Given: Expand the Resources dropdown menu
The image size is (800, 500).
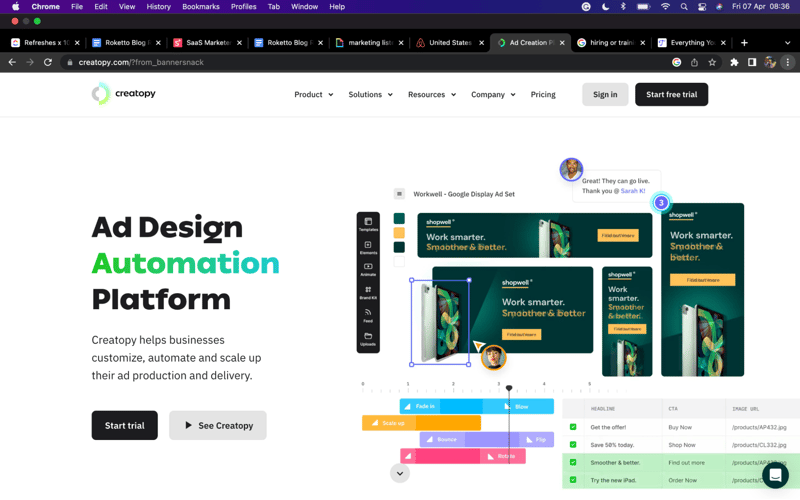Looking at the screenshot, I should click(x=432, y=94).
